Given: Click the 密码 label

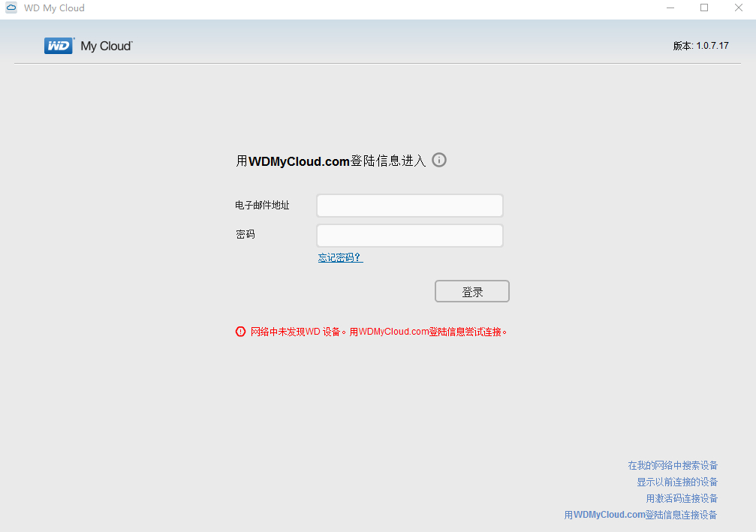Looking at the screenshot, I should click(245, 234).
